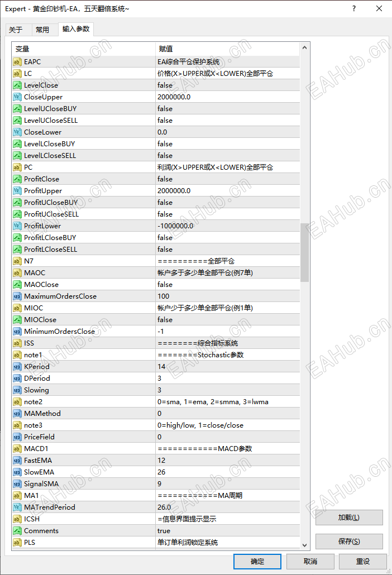Open the ? help button in title bar
Viewport: 392px width, 575px height.
354,8
